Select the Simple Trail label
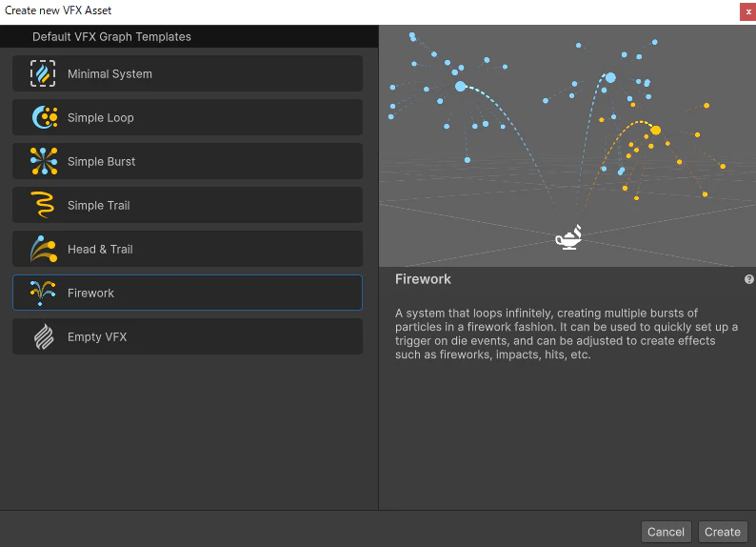Image resolution: width=756 pixels, height=547 pixels. [99, 206]
